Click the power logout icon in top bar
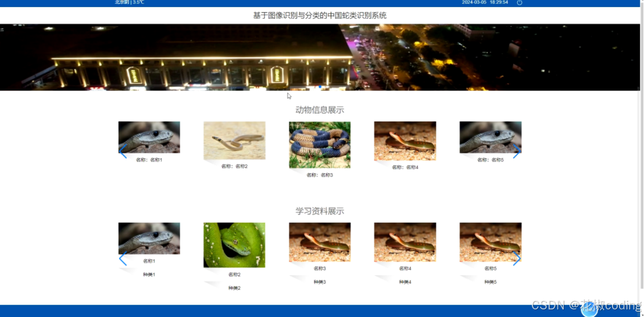Screen dimensions: 644x317 [x=519, y=2]
